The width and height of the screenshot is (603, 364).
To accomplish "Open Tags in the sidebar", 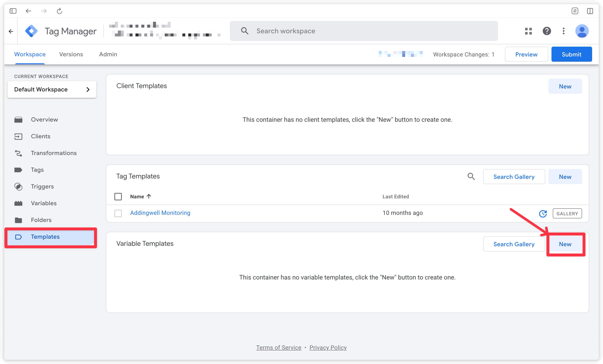I will tap(37, 170).
